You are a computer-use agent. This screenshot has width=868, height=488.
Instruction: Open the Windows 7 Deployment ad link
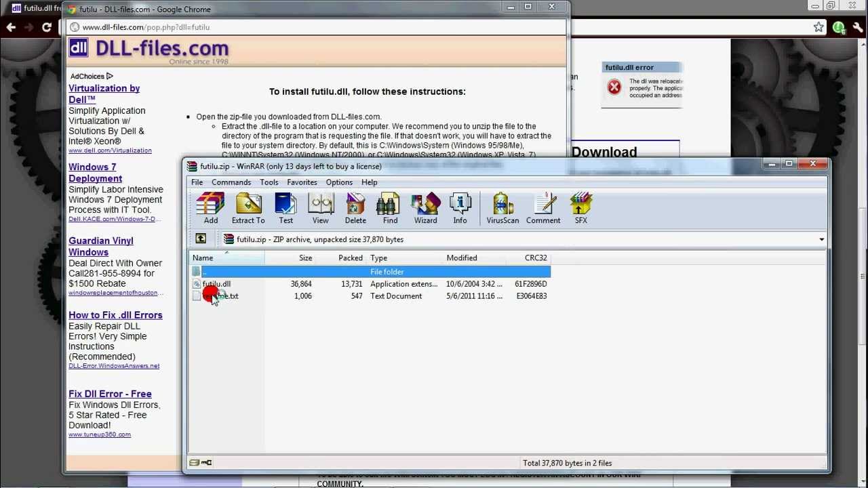pos(95,173)
